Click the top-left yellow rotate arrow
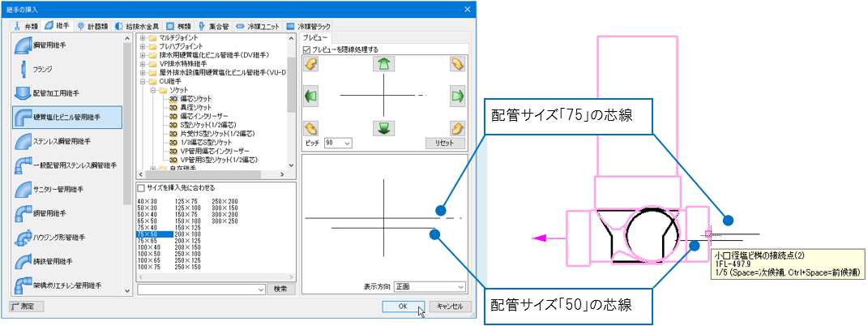Viewport: 868px width, 326px height. coord(310,64)
